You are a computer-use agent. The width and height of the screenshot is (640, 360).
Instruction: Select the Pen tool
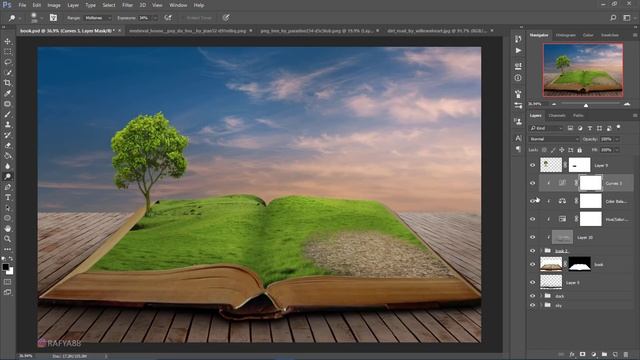7,187
